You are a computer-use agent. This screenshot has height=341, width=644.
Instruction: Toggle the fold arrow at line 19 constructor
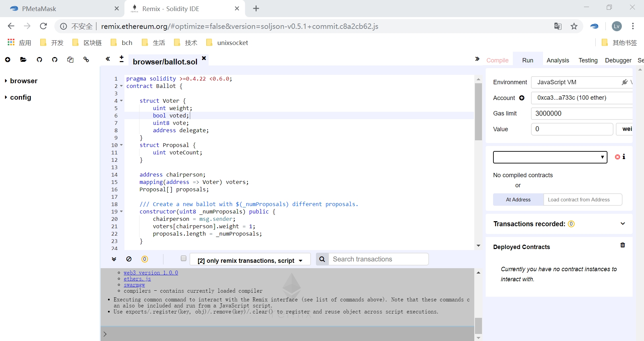pyautogui.click(x=121, y=211)
